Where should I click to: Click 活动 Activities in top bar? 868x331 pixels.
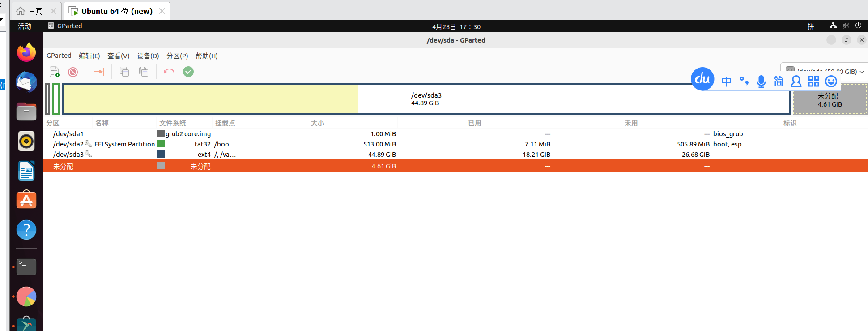[x=25, y=26]
